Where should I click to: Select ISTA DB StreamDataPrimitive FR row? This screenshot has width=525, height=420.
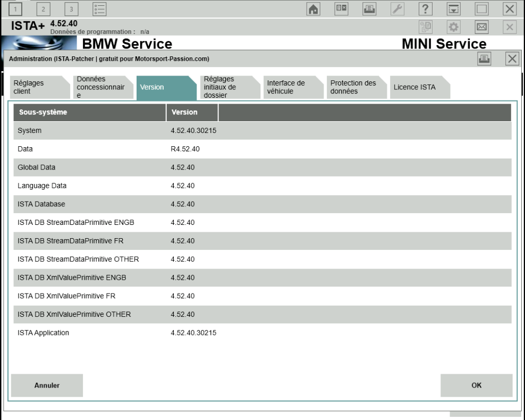coord(262,241)
